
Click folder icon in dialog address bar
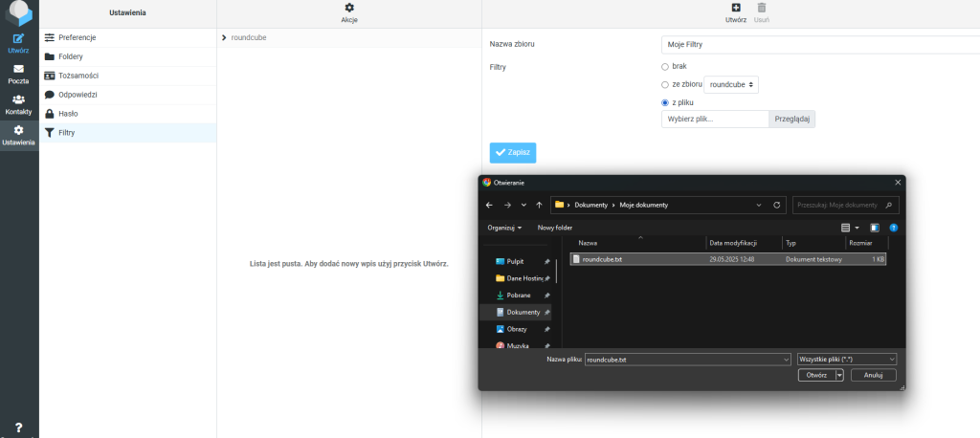(559, 205)
